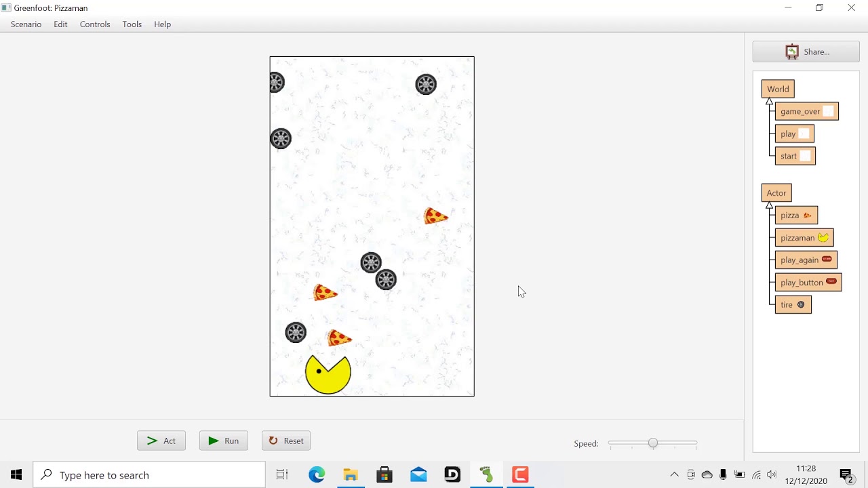Click the tire in the top right of world
This screenshot has width=868, height=488.
pos(426,85)
